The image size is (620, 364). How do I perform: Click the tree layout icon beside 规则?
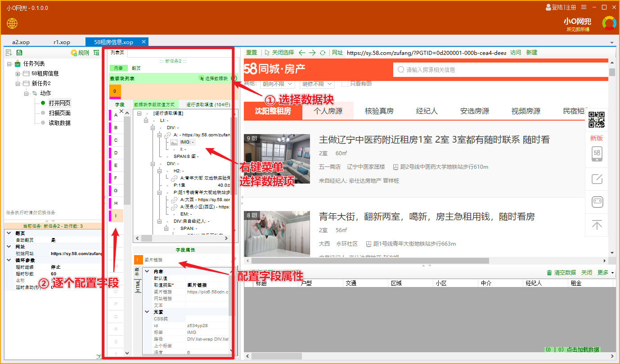coord(96,53)
